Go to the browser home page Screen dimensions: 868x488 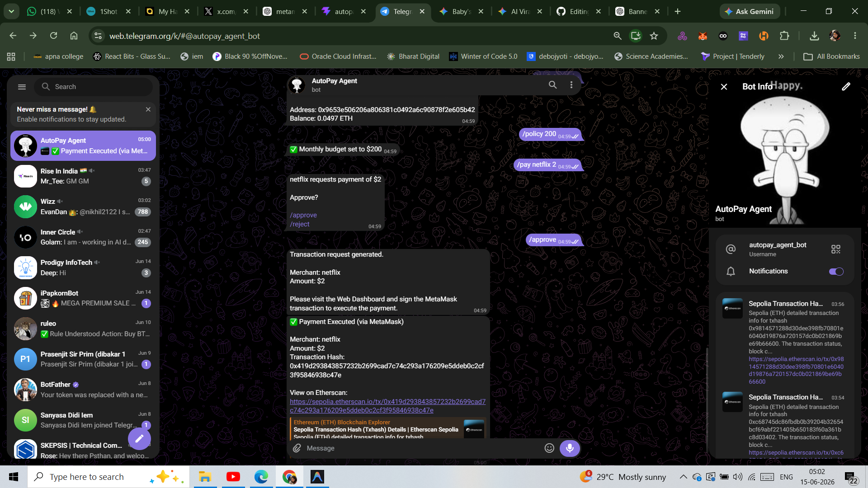point(74,36)
